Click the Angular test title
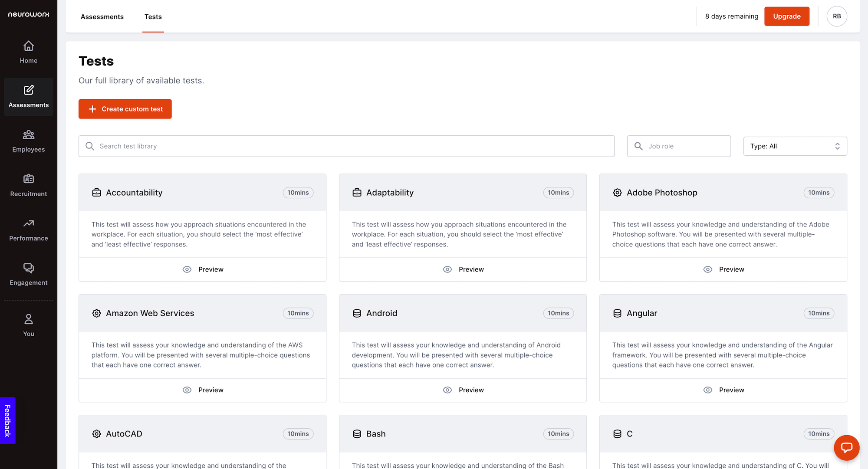The height and width of the screenshot is (469, 868). click(642, 313)
